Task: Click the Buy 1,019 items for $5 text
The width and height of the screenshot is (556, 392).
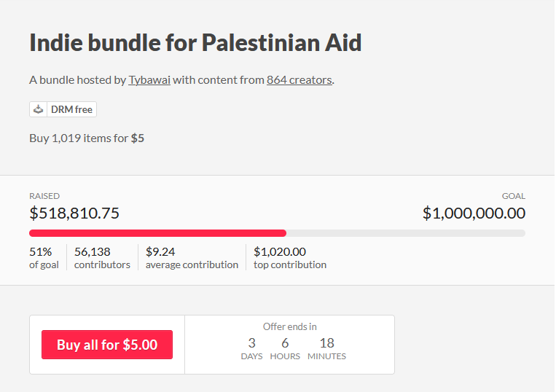Action: tap(87, 138)
